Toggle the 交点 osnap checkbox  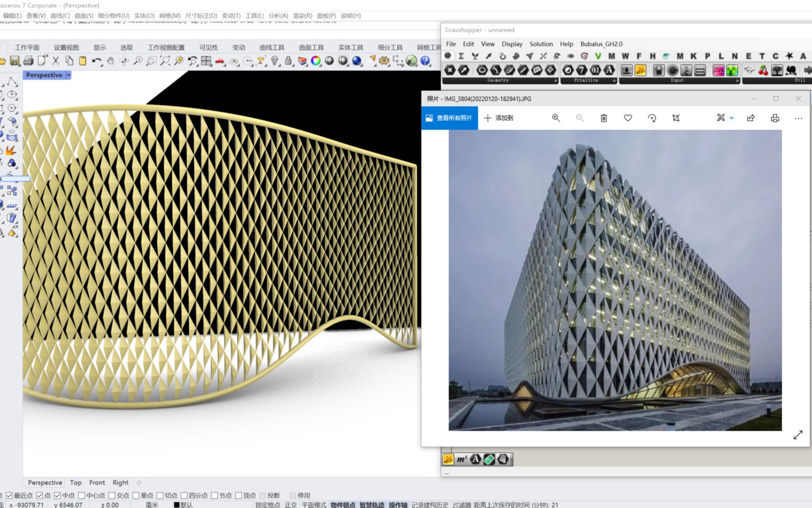click(112, 496)
